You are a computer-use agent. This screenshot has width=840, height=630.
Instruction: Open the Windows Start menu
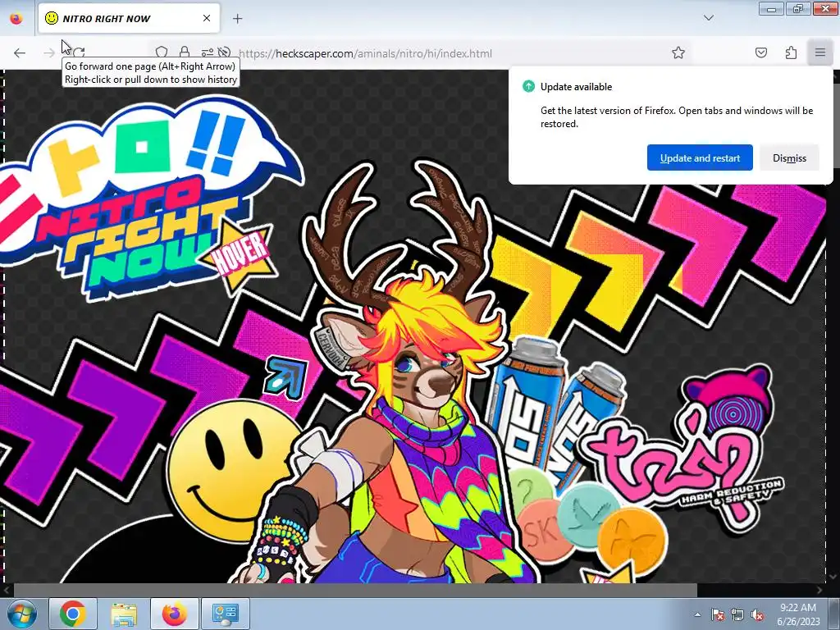pyautogui.click(x=21, y=614)
